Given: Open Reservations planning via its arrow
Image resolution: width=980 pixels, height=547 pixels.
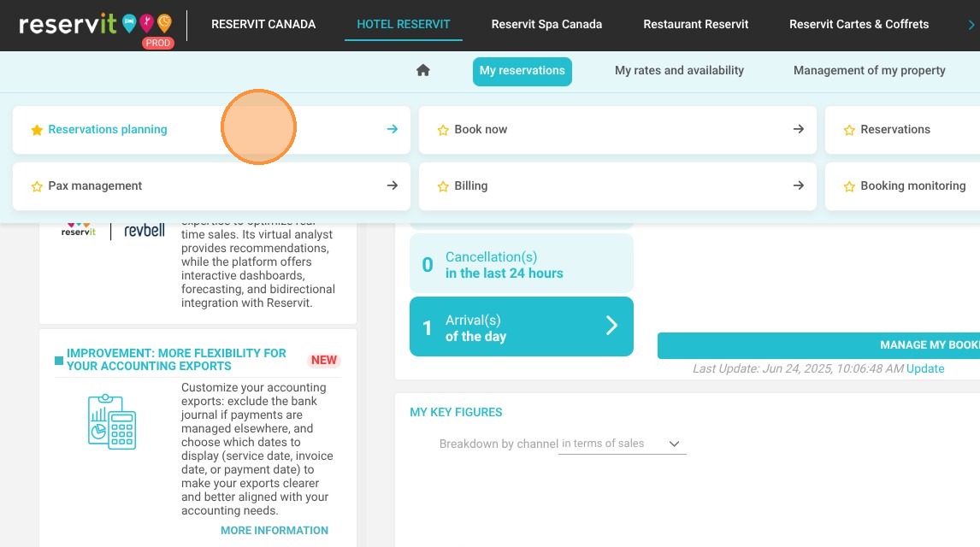Looking at the screenshot, I should tap(393, 129).
